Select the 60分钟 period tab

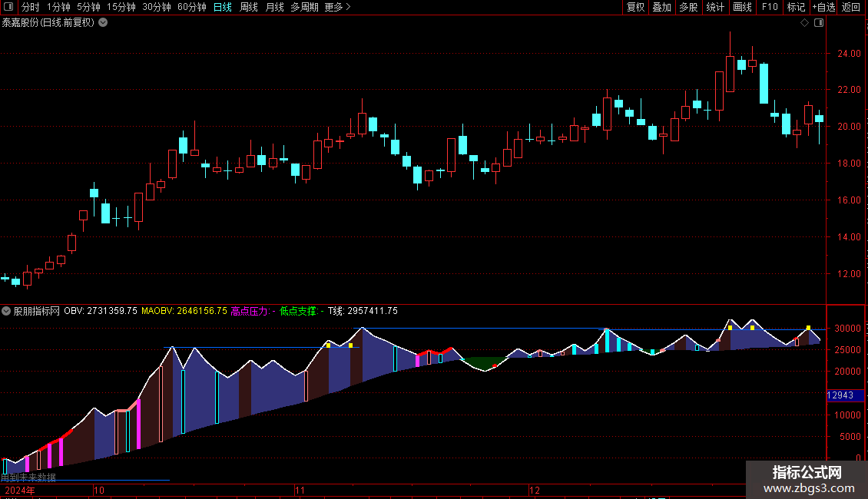(192, 7)
